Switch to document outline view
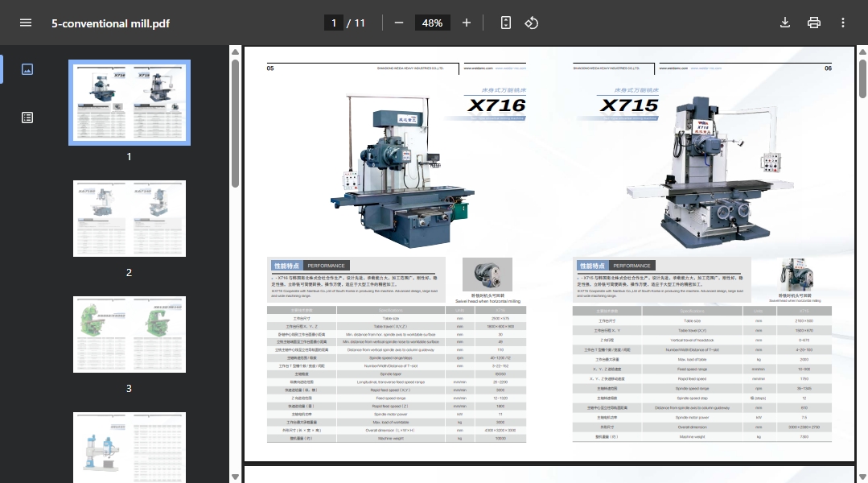Screen dimensions: 868x483 click(x=27, y=118)
